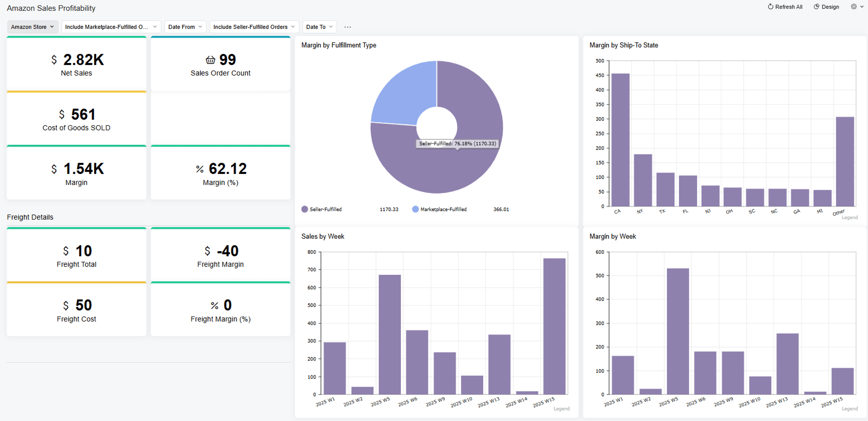
Task: Toggle the Seller-Fulfilled legend series
Action: pos(325,209)
